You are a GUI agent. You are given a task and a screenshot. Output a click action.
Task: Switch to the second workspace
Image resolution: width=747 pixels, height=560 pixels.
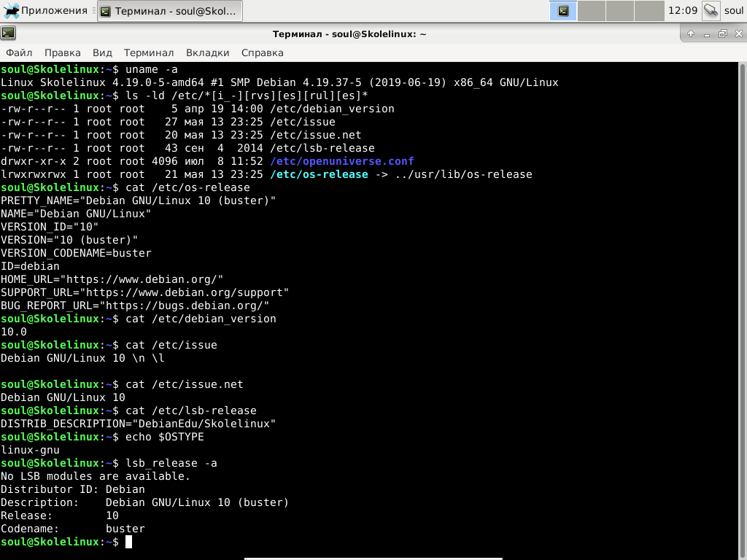591,11
